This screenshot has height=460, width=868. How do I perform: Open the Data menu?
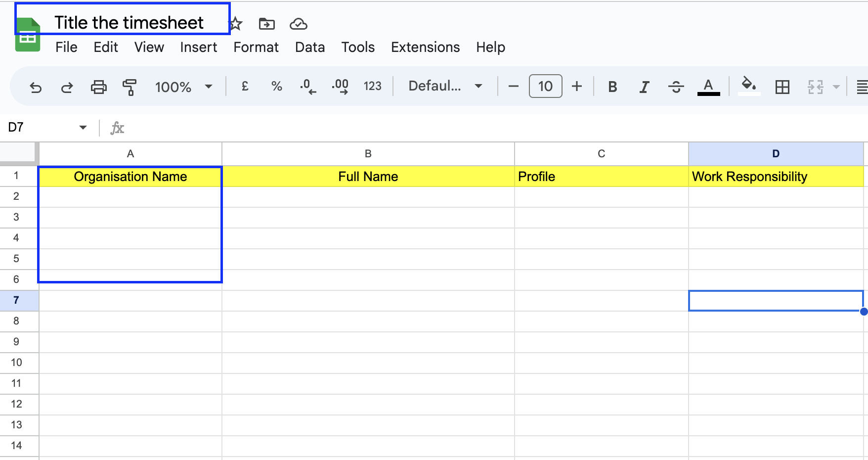point(310,47)
